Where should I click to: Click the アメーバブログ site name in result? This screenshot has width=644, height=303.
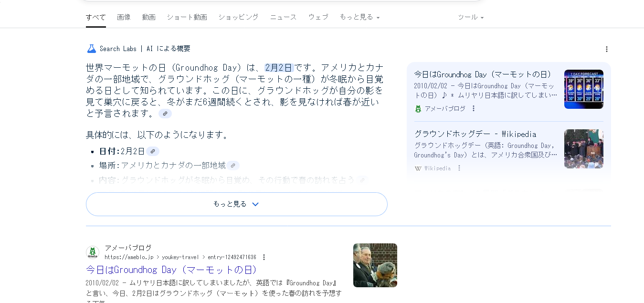coord(128,248)
